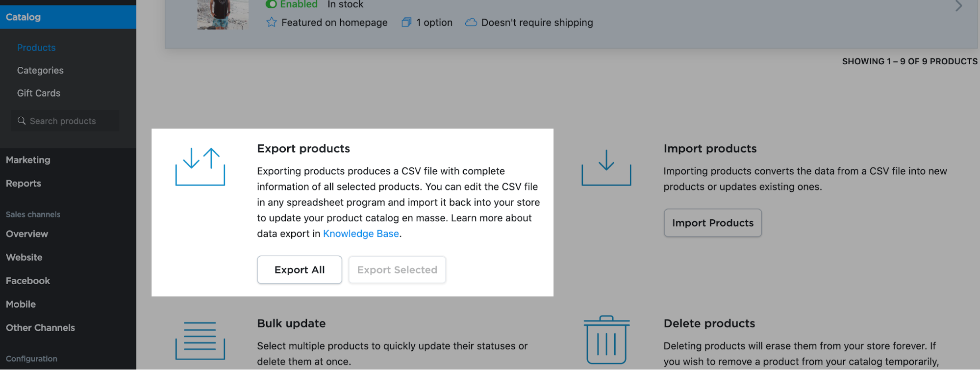
Task: Open the Marketing menu item
Action: (x=28, y=160)
